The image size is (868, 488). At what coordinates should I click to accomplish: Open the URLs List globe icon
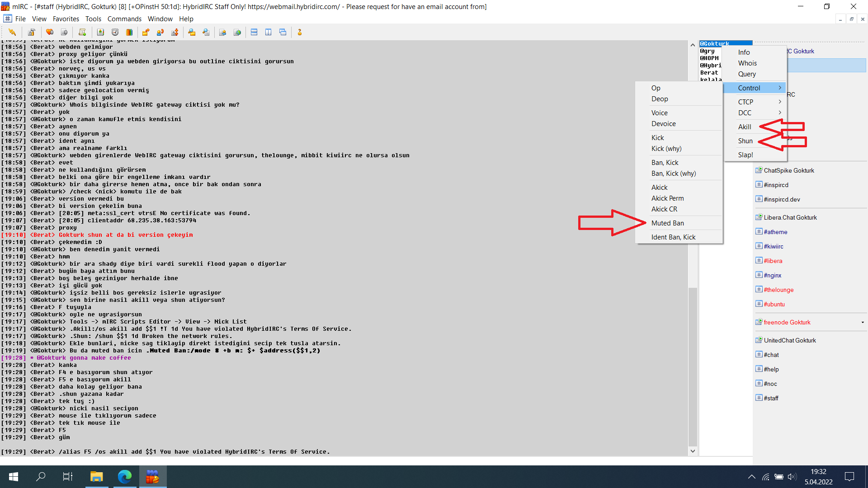click(237, 32)
